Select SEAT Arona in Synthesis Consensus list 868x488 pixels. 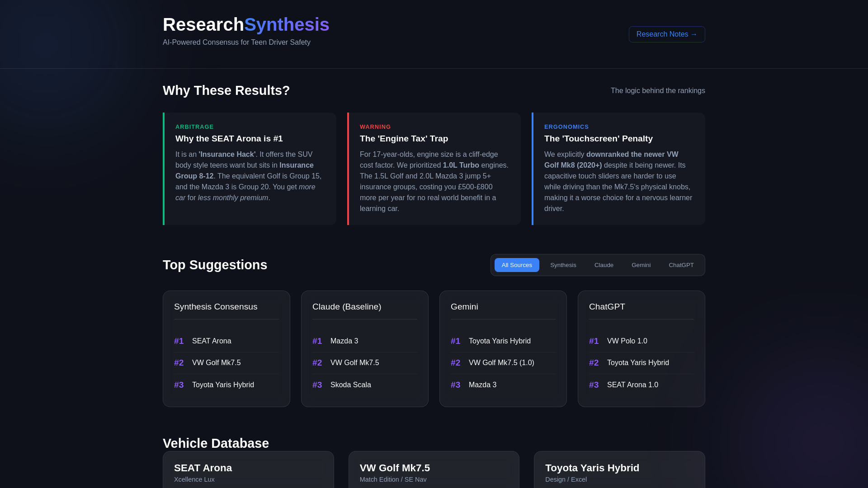click(226, 341)
